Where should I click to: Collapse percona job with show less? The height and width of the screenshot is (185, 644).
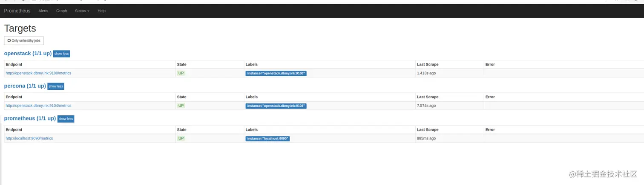(x=56, y=86)
